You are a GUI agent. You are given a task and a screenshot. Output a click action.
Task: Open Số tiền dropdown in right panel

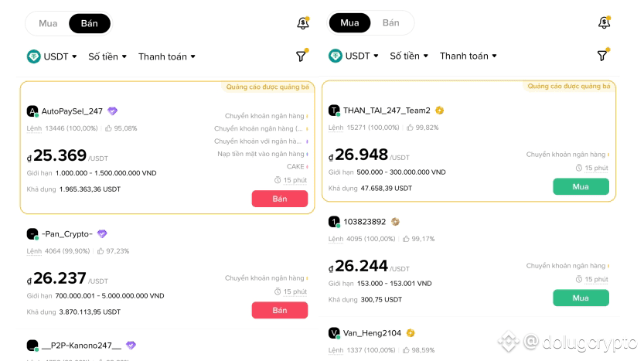click(x=409, y=56)
